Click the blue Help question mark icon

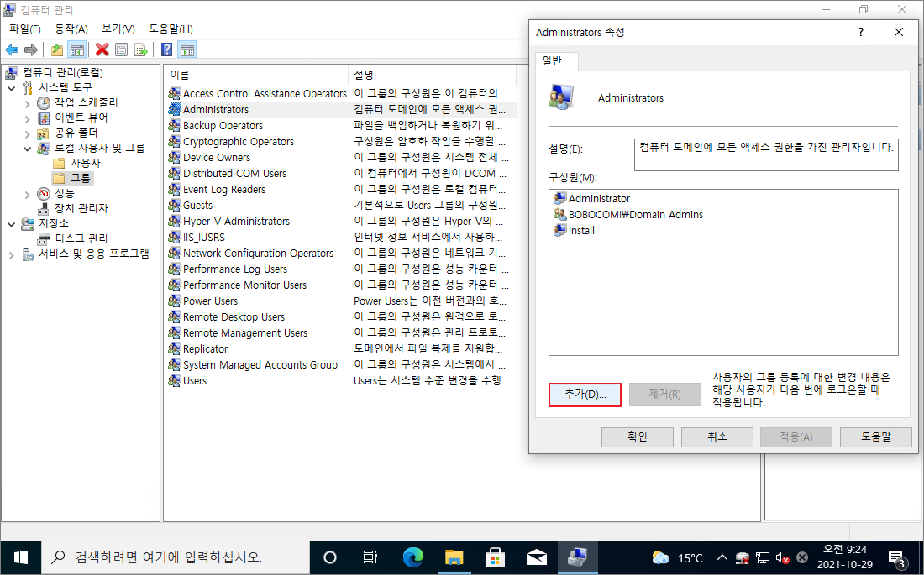[167, 50]
